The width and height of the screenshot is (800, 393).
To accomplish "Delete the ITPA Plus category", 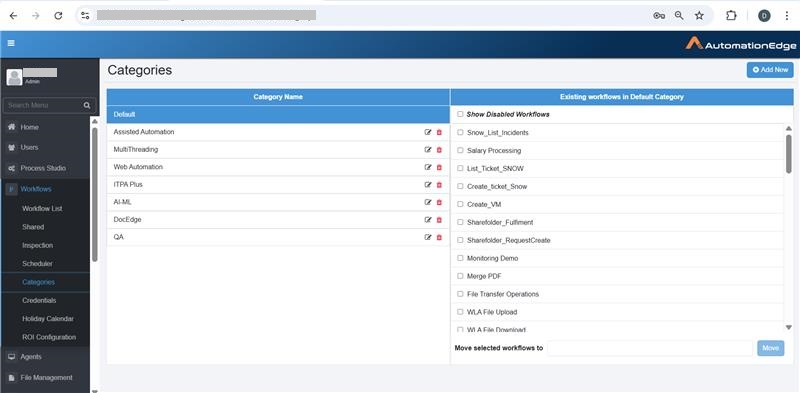I will tap(439, 185).
